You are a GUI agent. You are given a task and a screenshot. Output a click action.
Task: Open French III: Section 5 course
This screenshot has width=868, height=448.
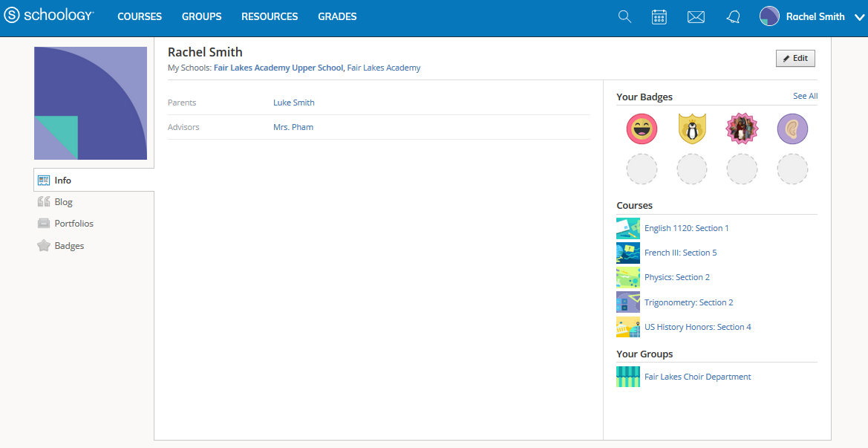tap(680, 253)
